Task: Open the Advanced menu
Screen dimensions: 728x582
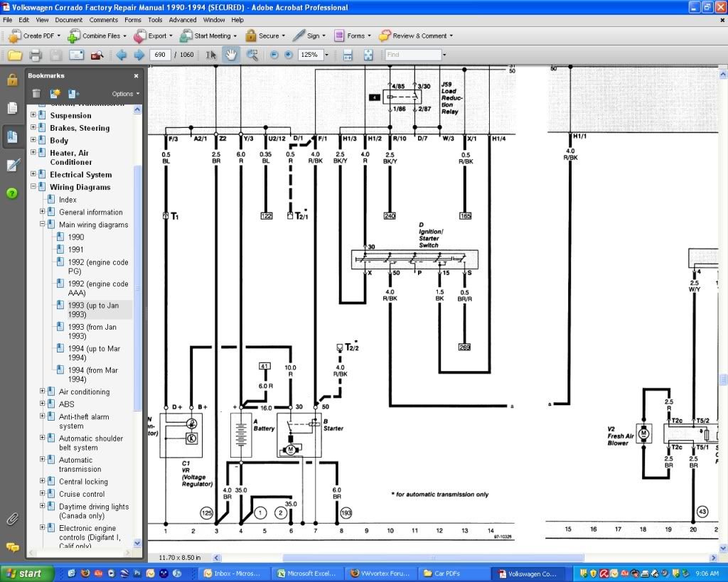Action: coord(183,20)
